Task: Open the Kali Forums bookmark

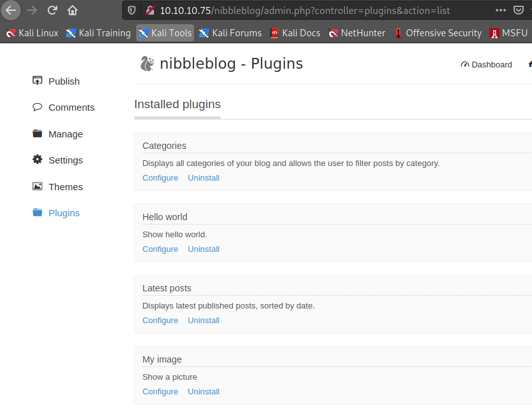Action: pyautogui.click(x=230, y=33)
